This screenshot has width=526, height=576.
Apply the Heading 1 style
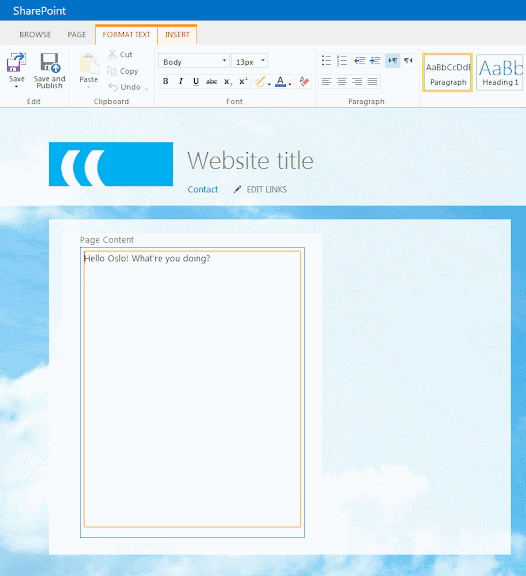[500, 72]
